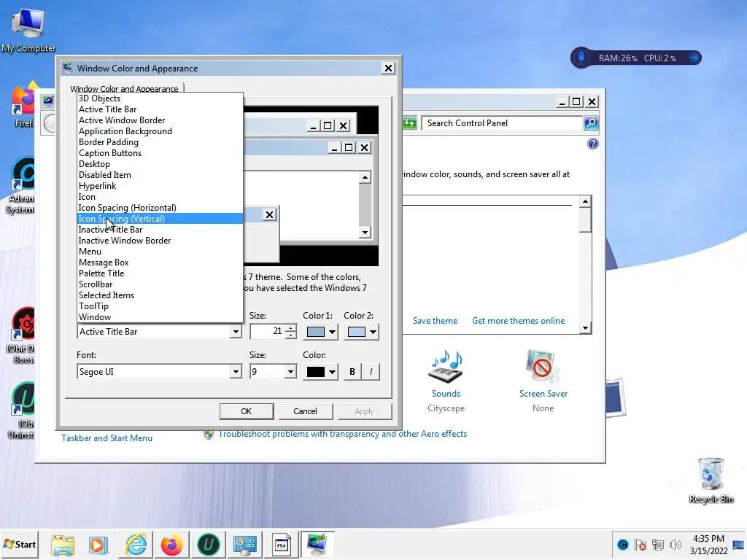Select Icon Spacing (Horizontal) entry
This screenshot has width=747, height=560.
(x=160, y=208)
